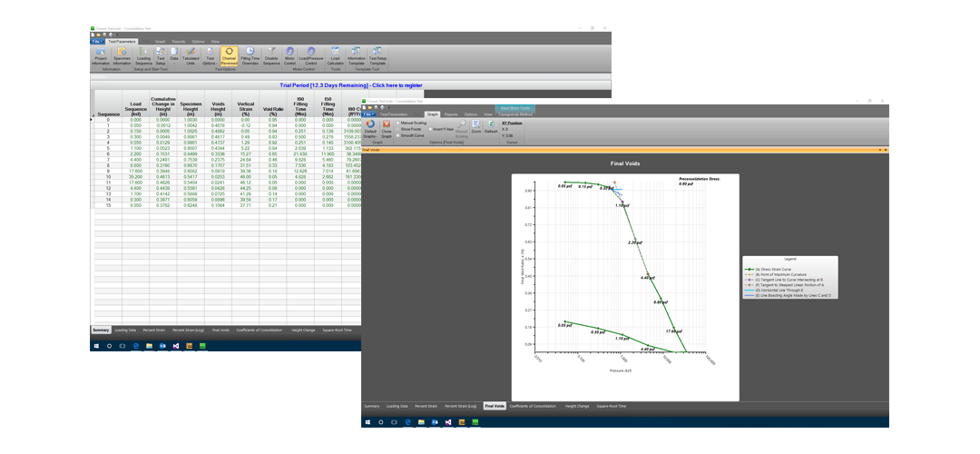Enable the Invert Y-Axis checkbox
980x454 pixels.
[x=430, y=130]
